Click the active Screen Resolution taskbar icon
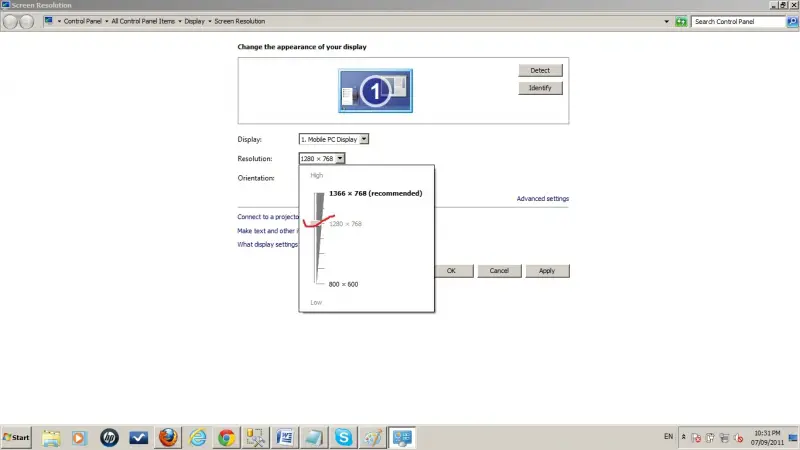800x450 pixels. point(402,438)
